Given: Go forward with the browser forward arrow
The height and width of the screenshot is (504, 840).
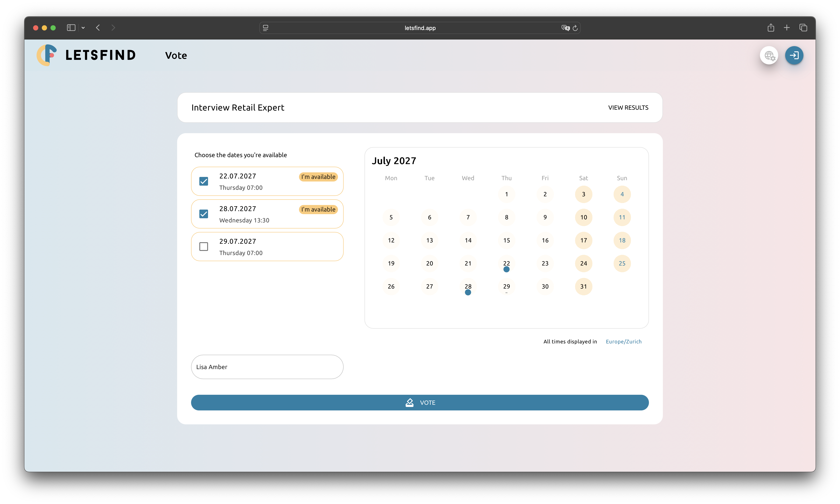Looking at the screenshot, I should [113, 28].
